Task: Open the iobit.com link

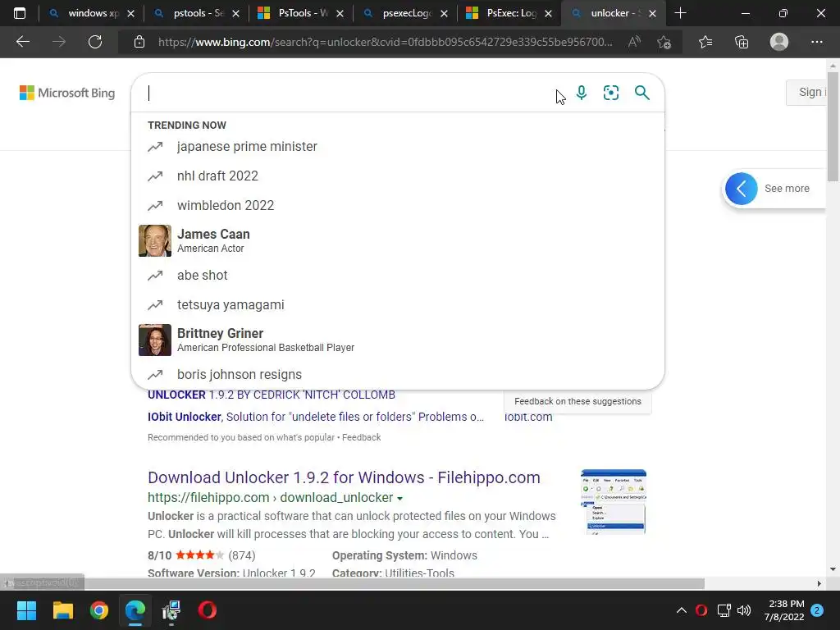Action: coord(528,417)
